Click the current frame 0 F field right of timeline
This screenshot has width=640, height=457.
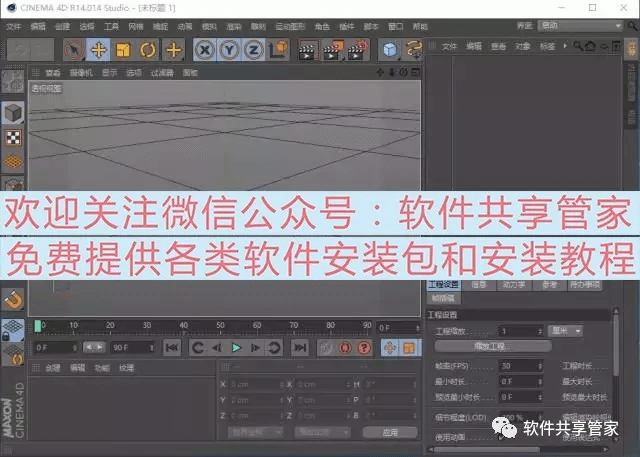point(398,327)
